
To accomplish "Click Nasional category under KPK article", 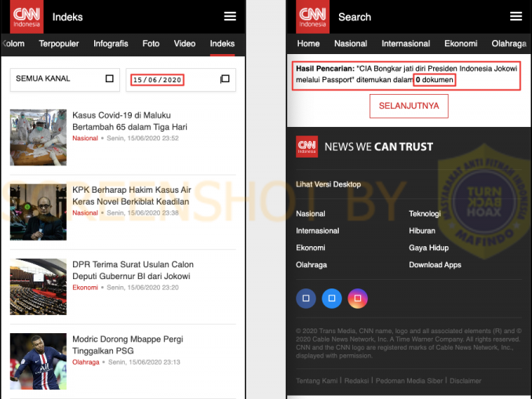I will tap(86, 213).
